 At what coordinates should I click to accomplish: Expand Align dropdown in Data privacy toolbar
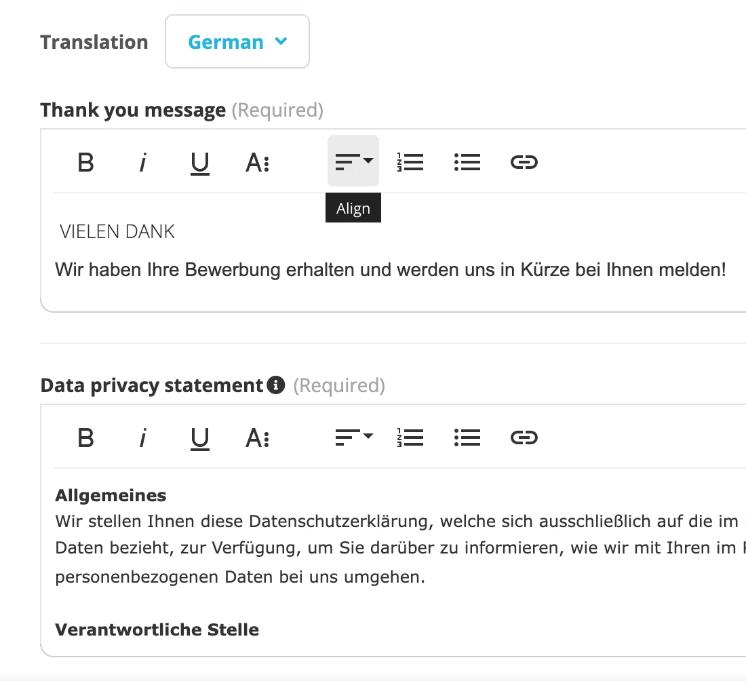pyautogui.click(x=353, y=437)
